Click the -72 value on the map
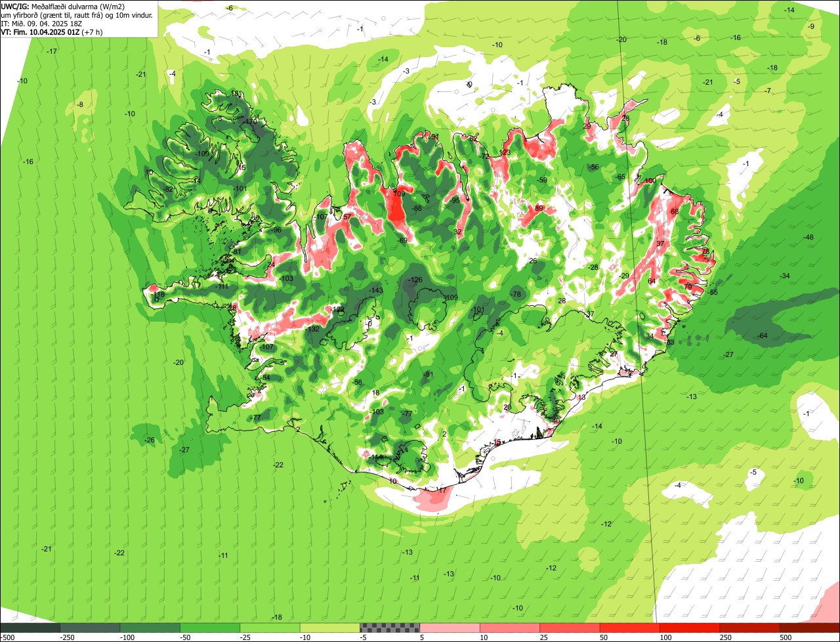The height and width of the screenshot is (642, 840). 484,156
